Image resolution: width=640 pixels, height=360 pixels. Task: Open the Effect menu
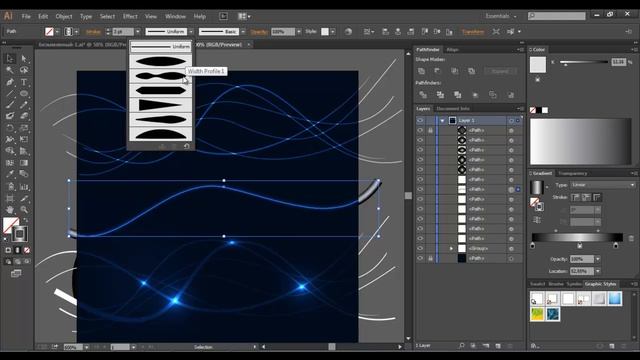coord(130,16)
